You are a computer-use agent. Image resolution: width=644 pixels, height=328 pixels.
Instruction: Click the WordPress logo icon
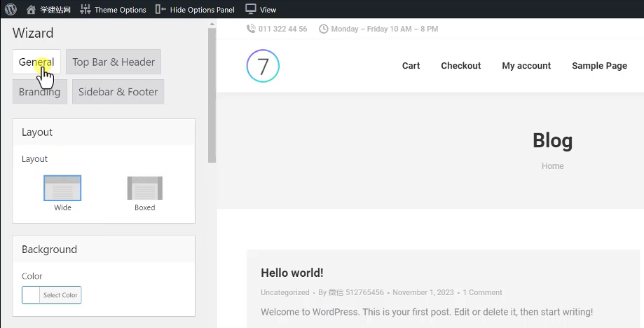tap(11, 9)
